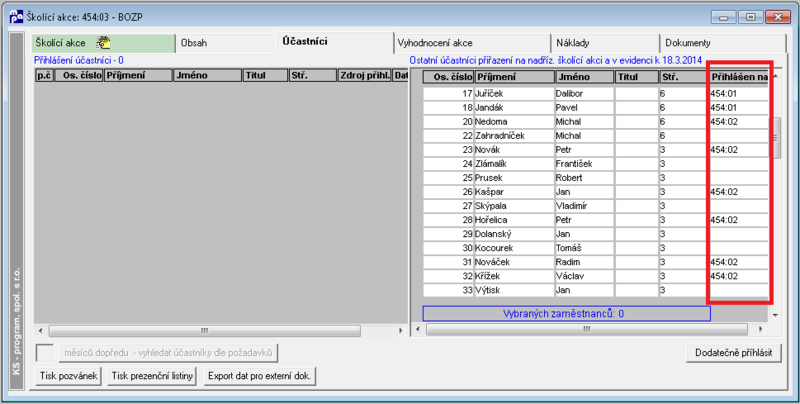
Task: Click first name František cell
Action: (584, 164)
